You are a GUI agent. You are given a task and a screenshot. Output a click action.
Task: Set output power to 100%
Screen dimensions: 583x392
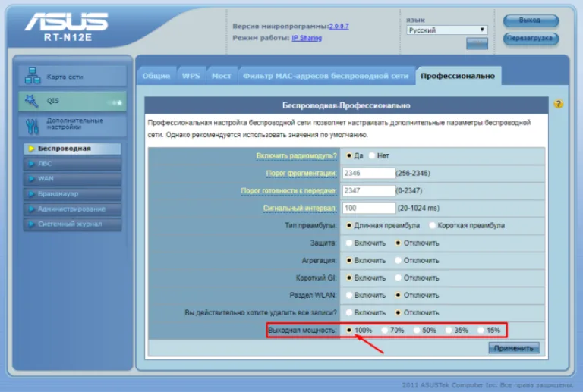[348, 331]
